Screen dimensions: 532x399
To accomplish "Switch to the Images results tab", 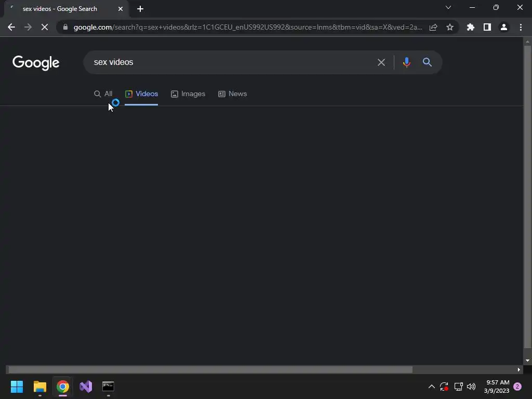I will (188, 94).
